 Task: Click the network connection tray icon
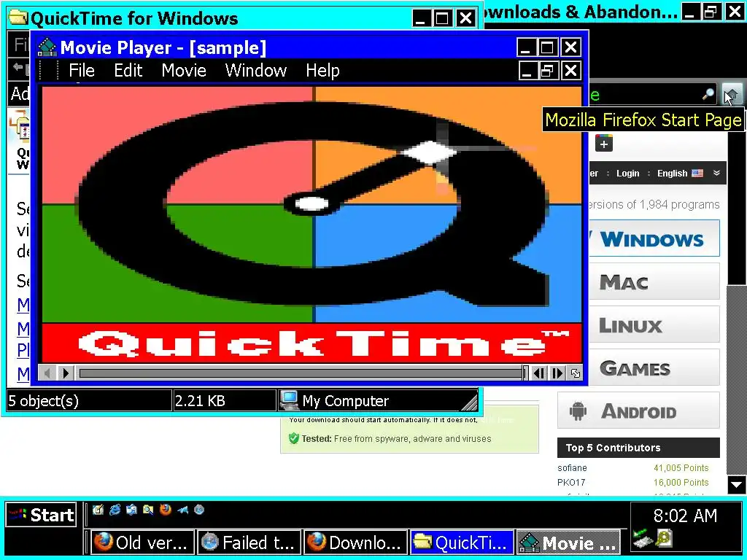click(642, 539)
